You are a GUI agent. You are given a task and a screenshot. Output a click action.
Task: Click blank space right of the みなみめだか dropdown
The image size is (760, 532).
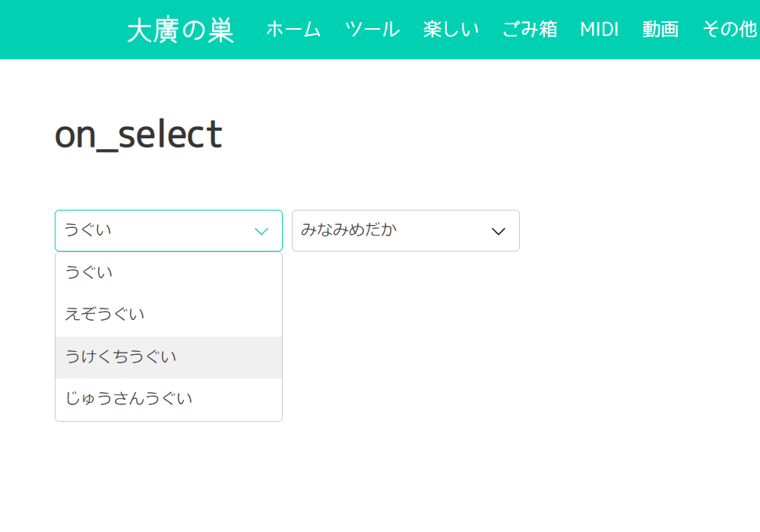pyautogui.click(x=638, y=231)
